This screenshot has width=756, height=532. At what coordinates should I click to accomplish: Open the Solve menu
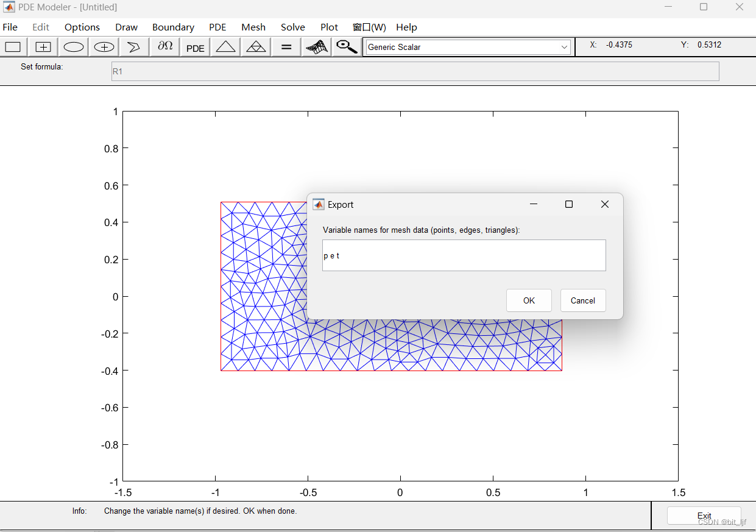[292, 27]
